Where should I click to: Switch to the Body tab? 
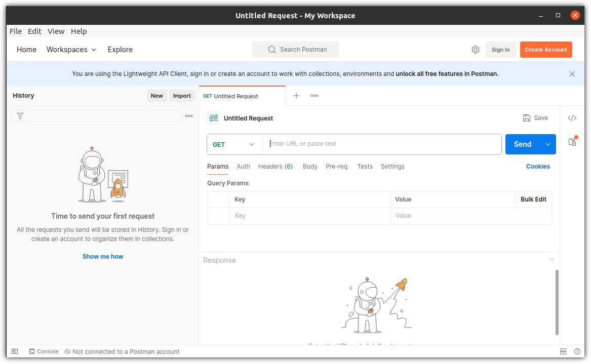pyautogui.click(x=310, y=167)
